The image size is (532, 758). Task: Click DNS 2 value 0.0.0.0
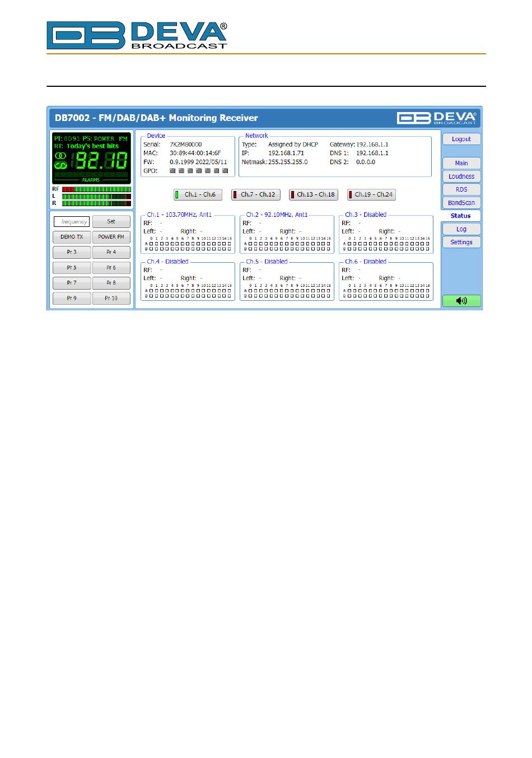[x=366, y=162]
